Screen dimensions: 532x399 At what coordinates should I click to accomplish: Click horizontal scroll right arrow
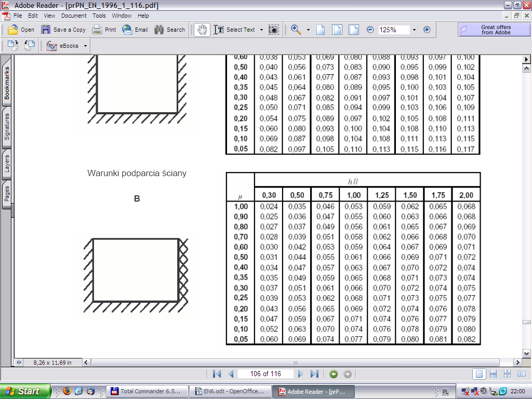tap(517, 362)
